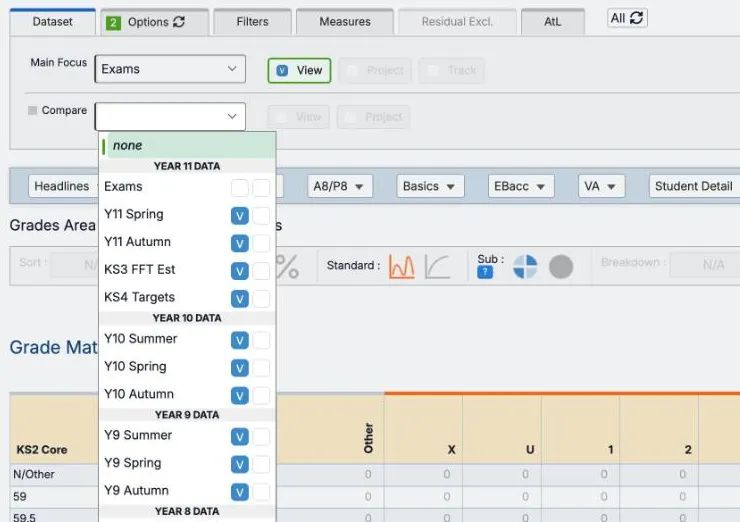The image size is (740, 522).
Task: Tick the empty project box for Y9 Summer
Action: tap(261, 437)
